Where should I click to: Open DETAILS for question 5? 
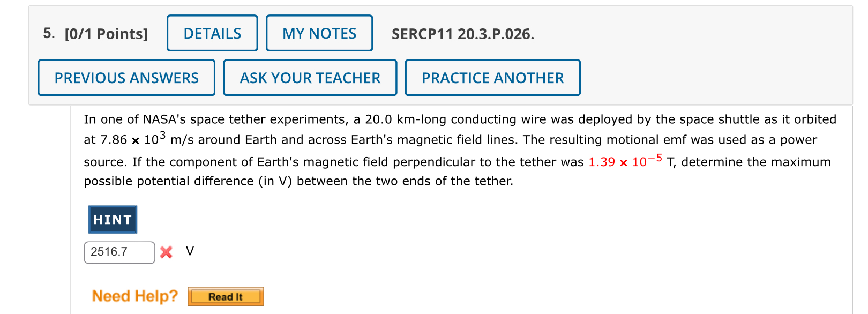(212, 33)
